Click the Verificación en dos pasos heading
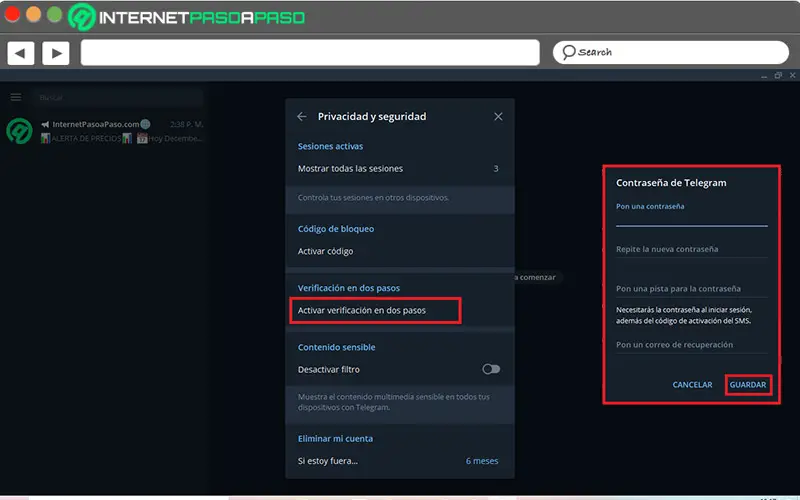The image size is (800, 500). click(x=348, y=288)
